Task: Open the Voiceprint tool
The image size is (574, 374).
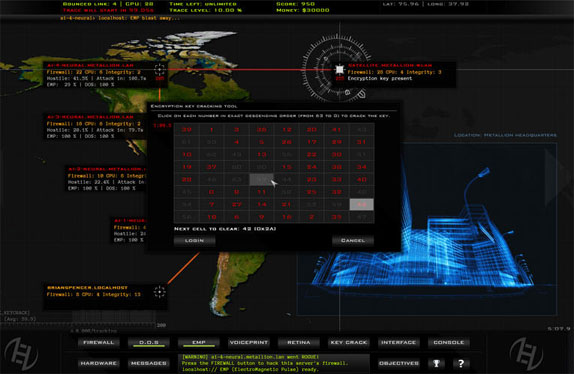Action: coord(249,343)
